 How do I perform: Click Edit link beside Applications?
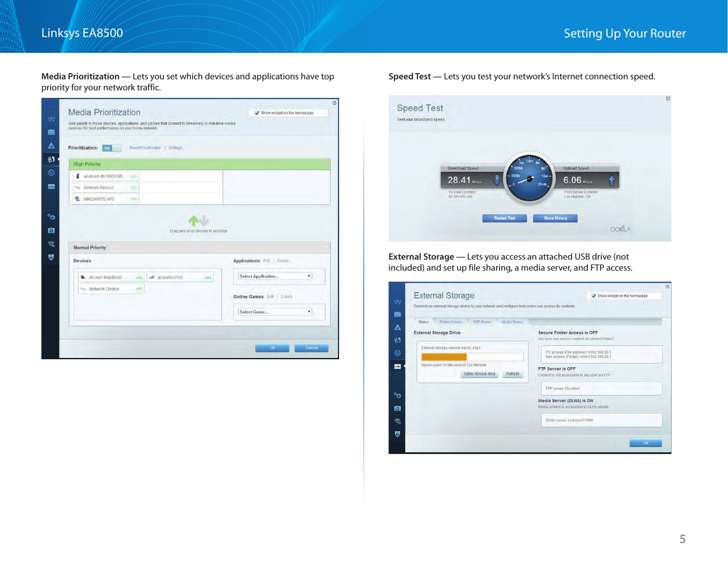tap(266, 261)
